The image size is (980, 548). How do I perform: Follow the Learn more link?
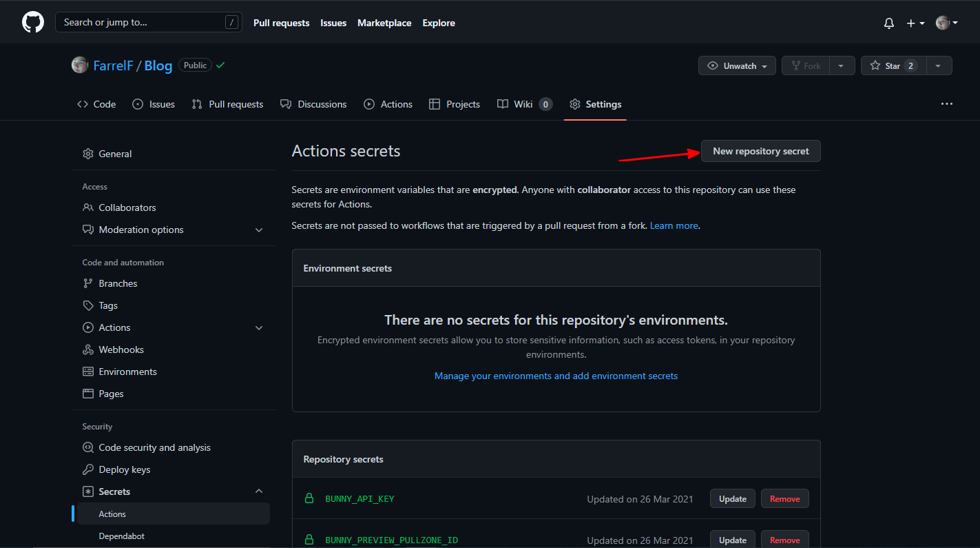(674, 225)
